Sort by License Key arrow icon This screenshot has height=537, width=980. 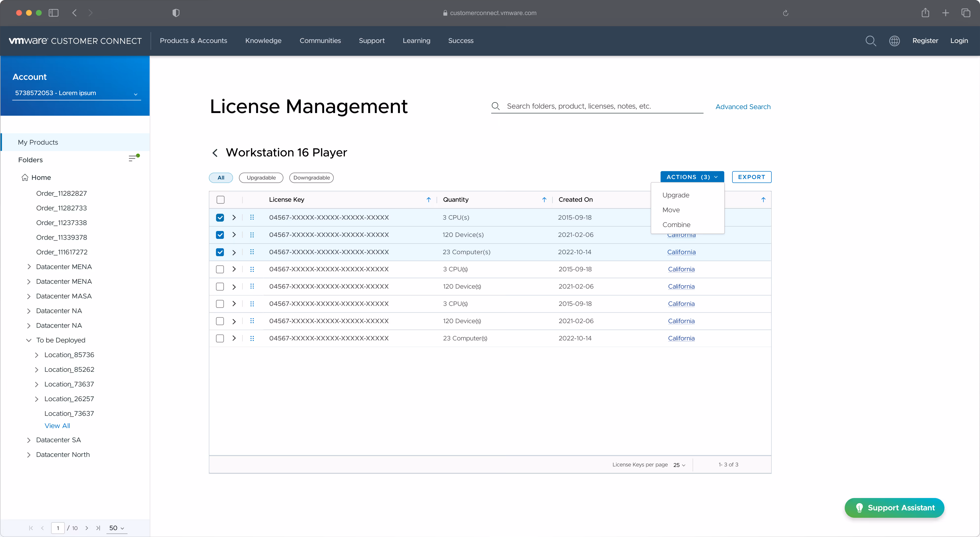click(428, 200)
